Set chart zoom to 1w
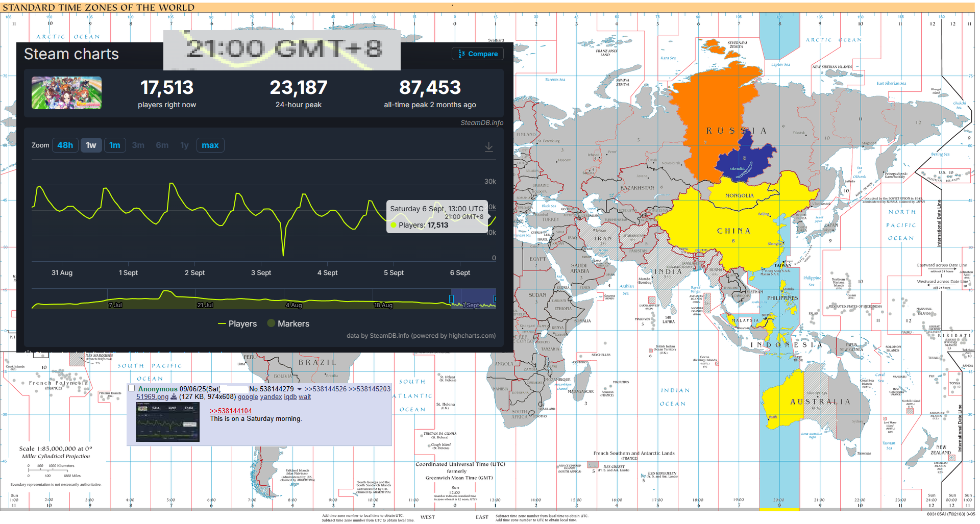The width and height of the screenshot is (980, 524). point(91,145)
